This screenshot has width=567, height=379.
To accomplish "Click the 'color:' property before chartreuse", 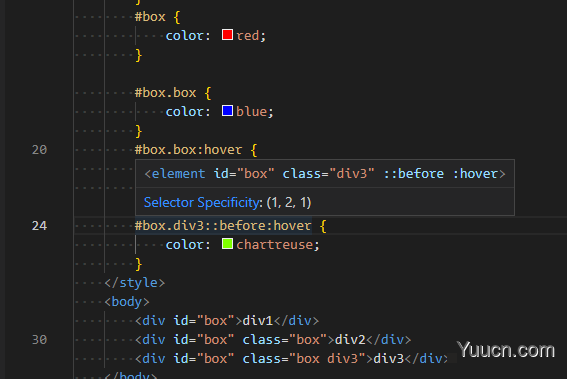I will pos(188,244).
